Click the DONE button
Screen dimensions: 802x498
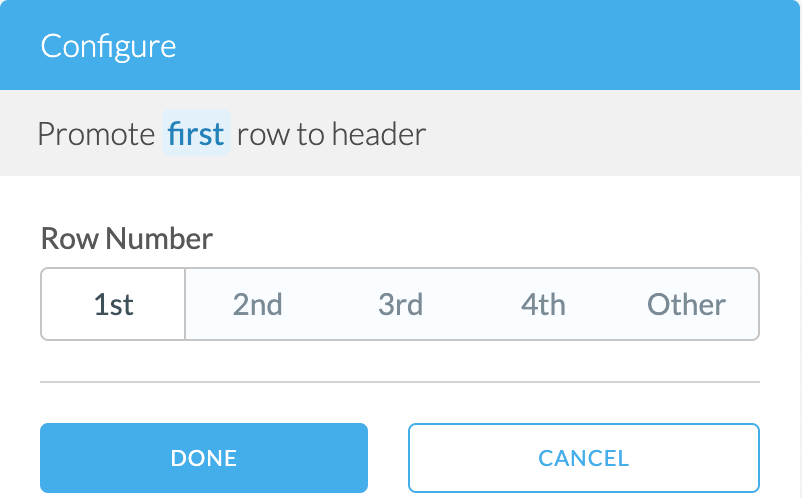[x=204, y=458]
